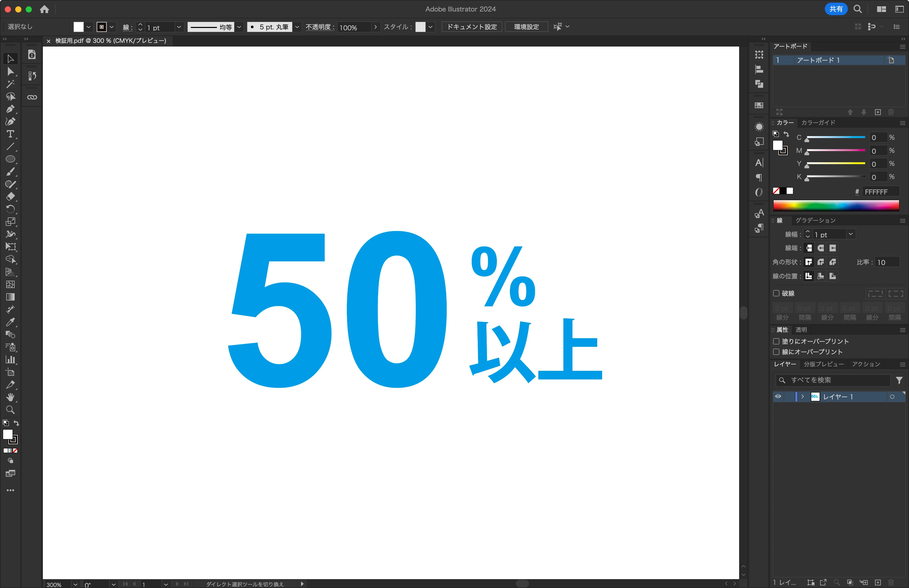Expand レイヤー 1 sublayers
Viewport: 909px width, 588px height.
click(802, 396)
